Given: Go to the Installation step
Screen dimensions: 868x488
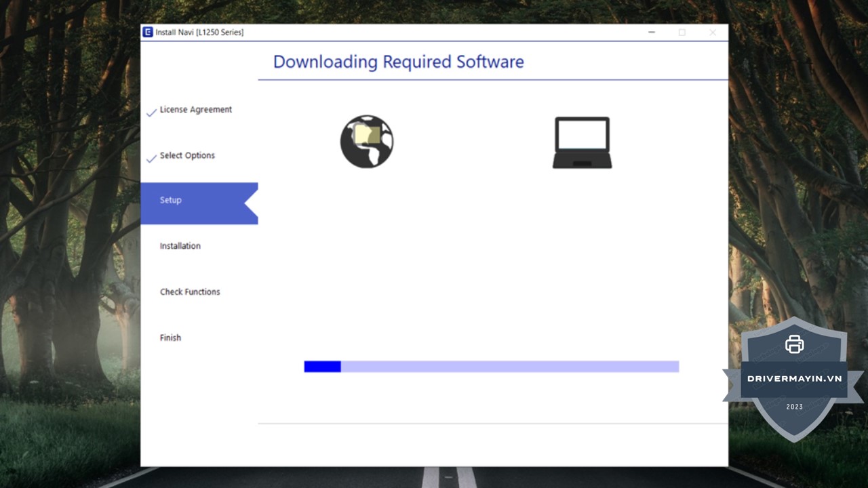Looking at the screenshot, I should coord(180,246).
